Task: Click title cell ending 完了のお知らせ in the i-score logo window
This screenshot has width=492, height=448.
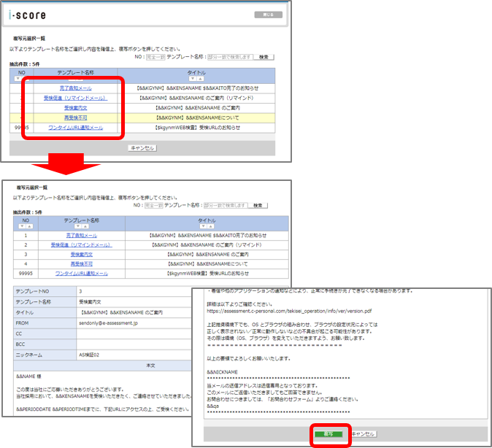Action: [198, 88]
